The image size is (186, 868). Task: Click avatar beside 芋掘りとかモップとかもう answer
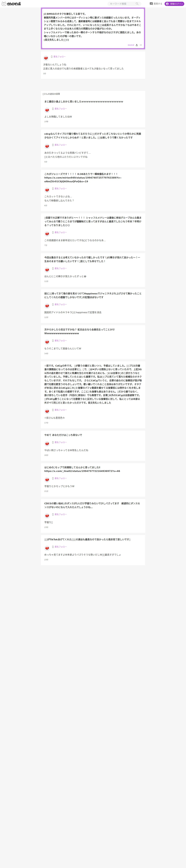(x=47, y=480)
